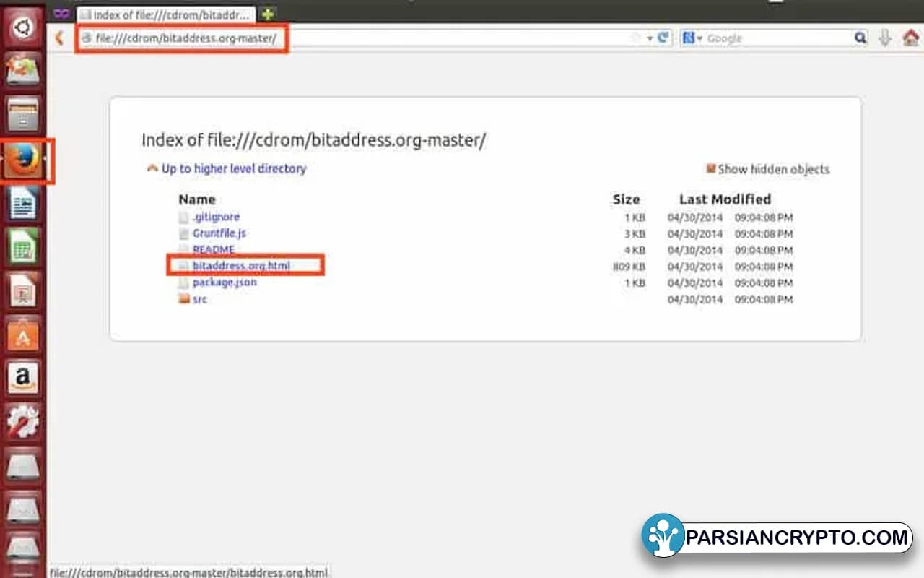The image size is (924, 578).
Task: Open the Ubuntu Dash launcher icon
Action: [23, 28]
